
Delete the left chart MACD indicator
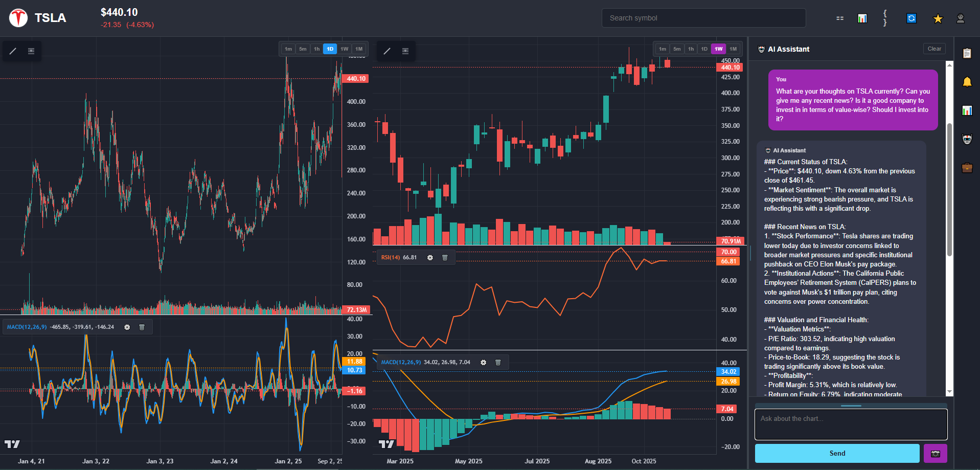click(142, 327)
